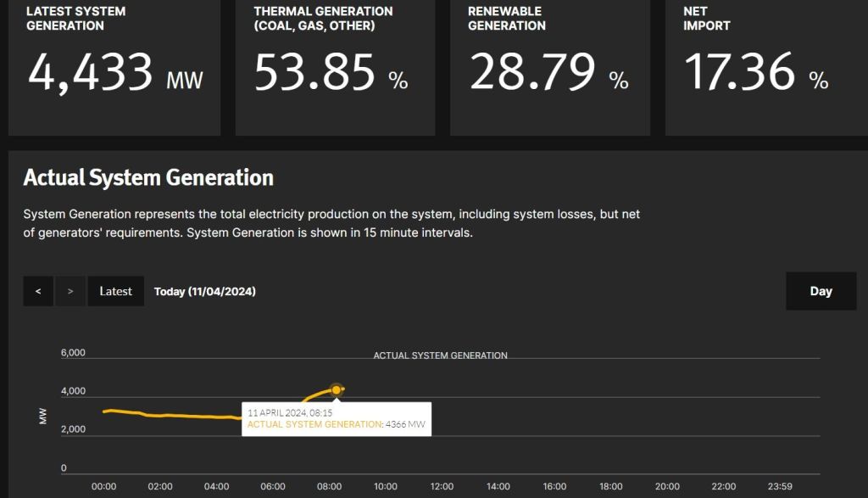868x498 pixels.
Task: Select the Latest System Generation card
Action: click(114, 68)
